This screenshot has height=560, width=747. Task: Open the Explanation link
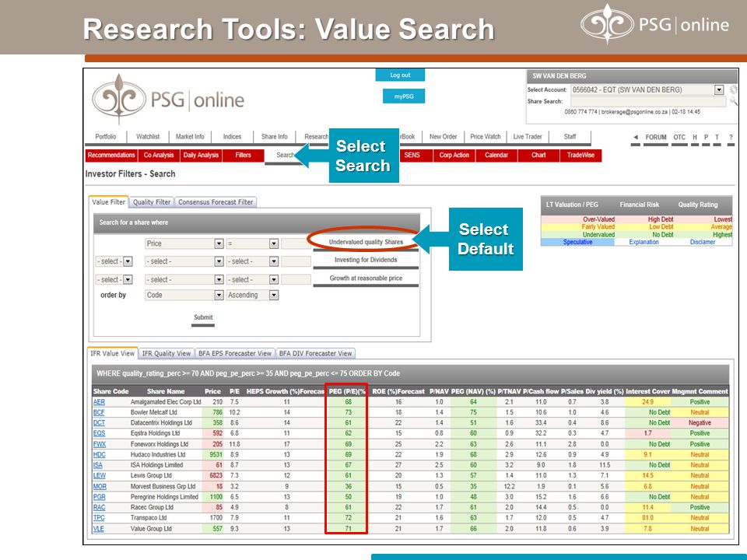click(x=644, y=242)
